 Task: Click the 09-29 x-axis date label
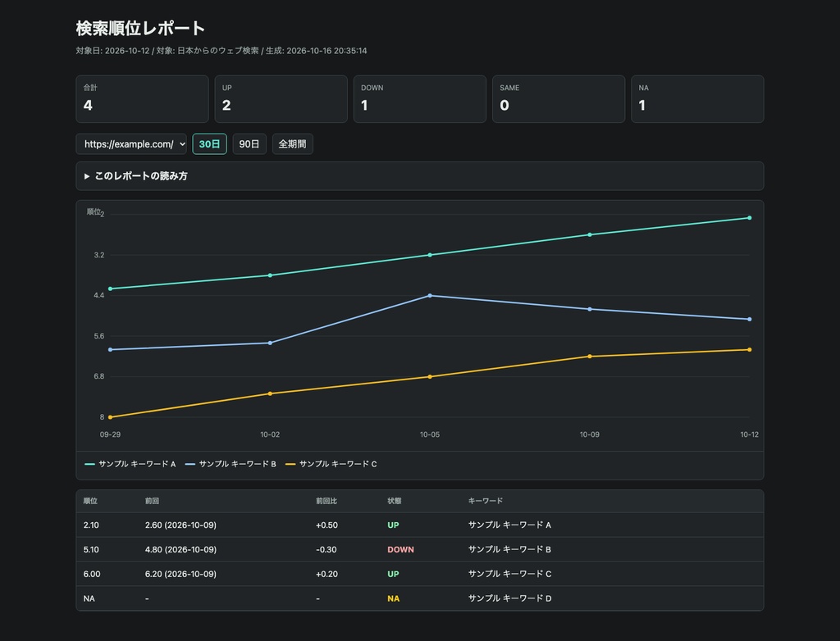pyautogui.click(x=111, y=434)
